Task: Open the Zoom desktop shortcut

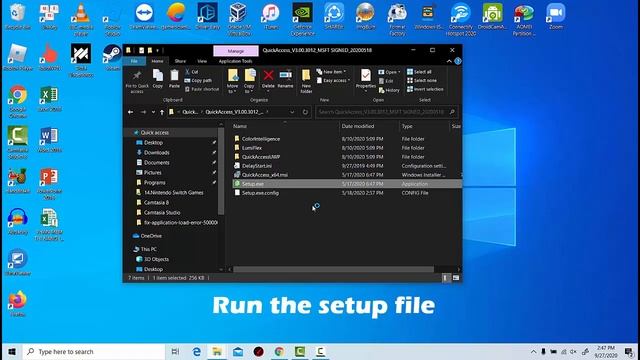Action: [556, 17]
